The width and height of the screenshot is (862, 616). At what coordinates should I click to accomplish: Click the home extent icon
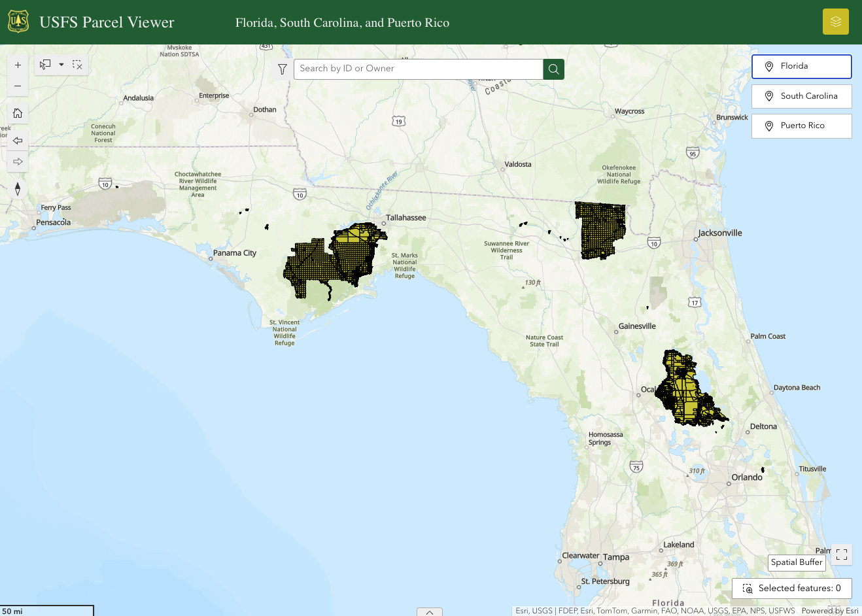click(18, 112)
